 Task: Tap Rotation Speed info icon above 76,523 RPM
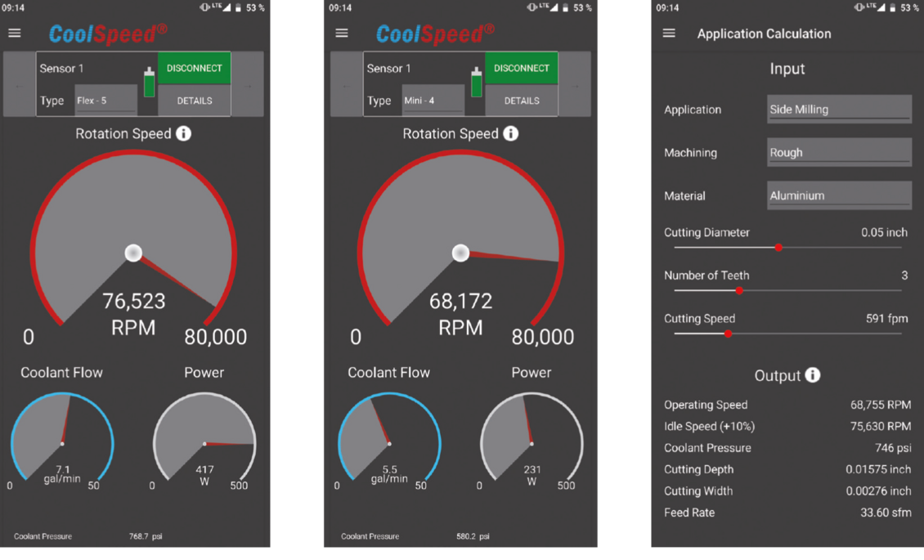[x=184, y=133]
